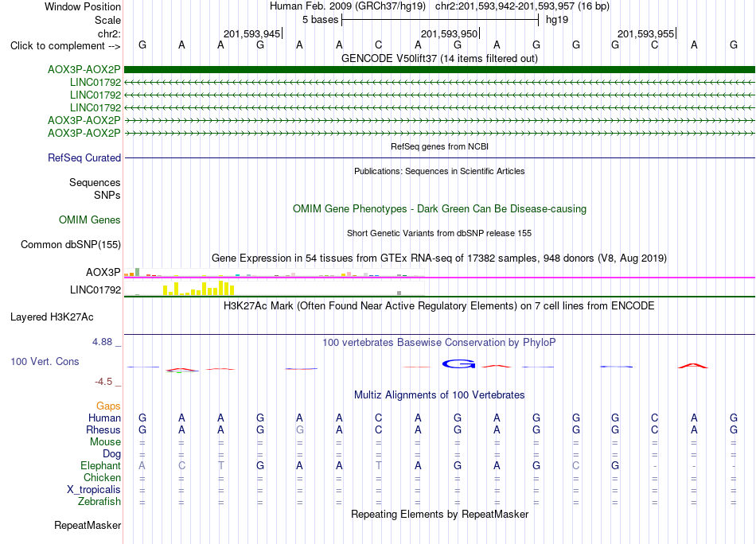Click the 201,593,950 coordinate marker
The image size is (756, 544).
click(450, 33)
